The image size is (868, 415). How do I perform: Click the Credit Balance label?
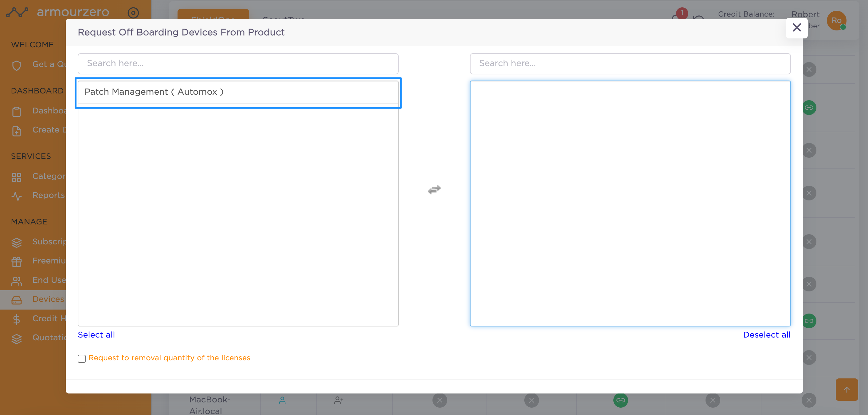[x=746, y=14]
